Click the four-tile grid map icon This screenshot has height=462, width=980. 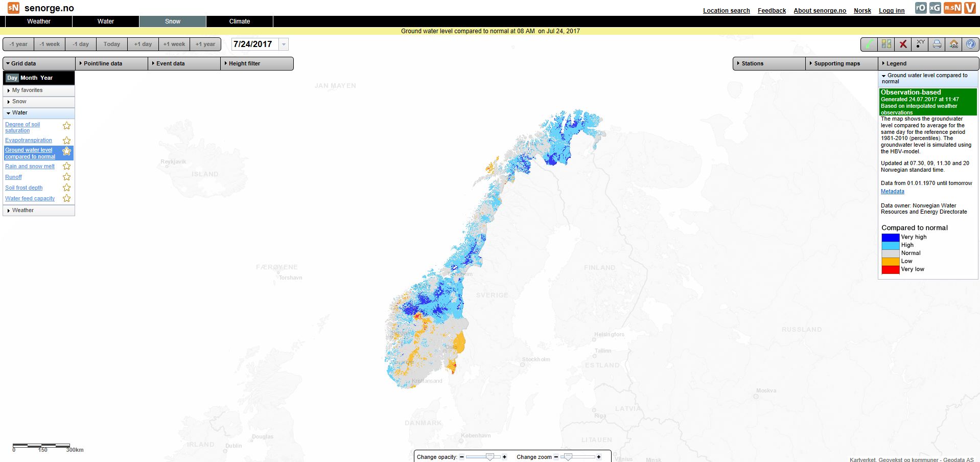(x=886, y=44)
